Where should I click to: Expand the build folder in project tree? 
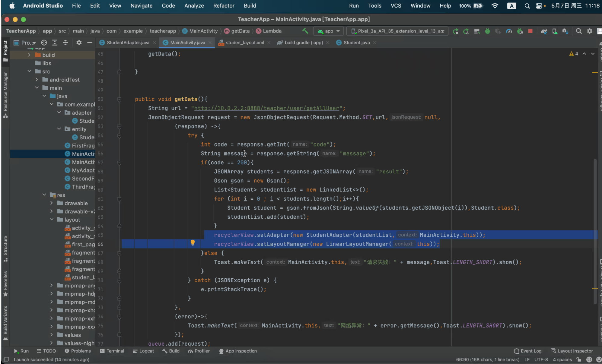[x=29, y=55]
